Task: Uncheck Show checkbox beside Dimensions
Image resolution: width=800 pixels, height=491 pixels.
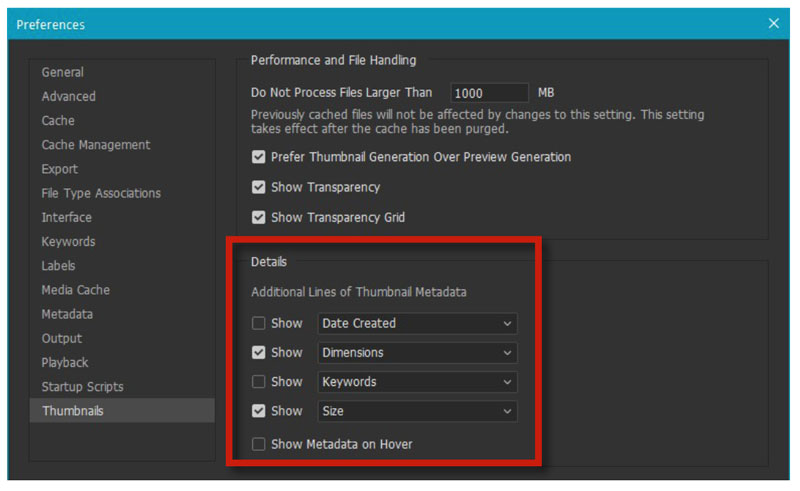Action: (x=259, y=352)
